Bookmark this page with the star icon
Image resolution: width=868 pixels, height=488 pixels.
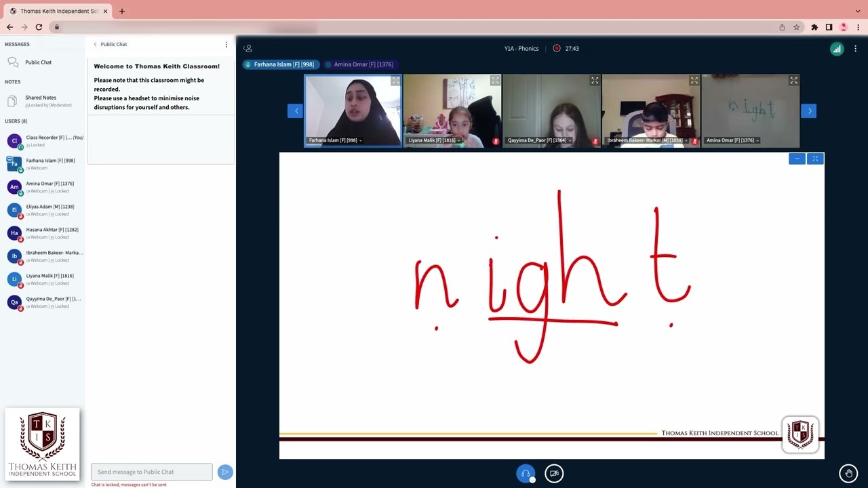pyautogui.click(x=796, y=27)
